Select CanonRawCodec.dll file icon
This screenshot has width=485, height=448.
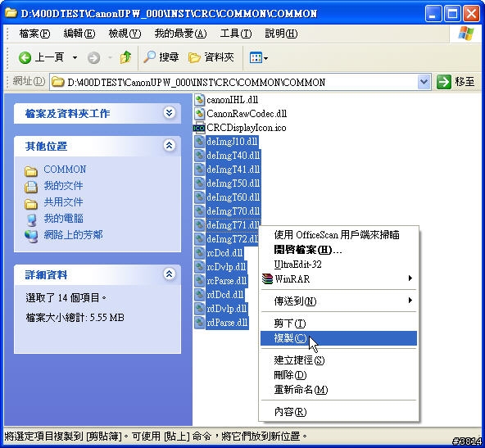pyautogui.click(x=200, y=114)
